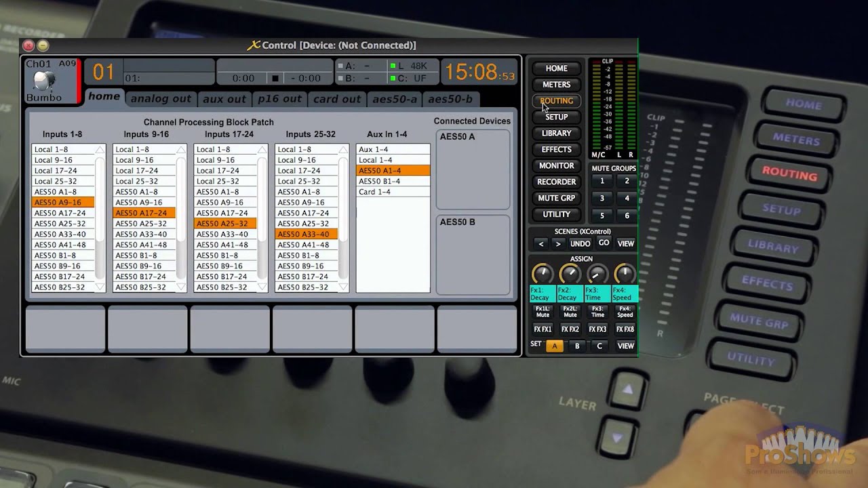Open the MUTE GRP screen
Image resolution: width=868 pixels, height=488 pixels.
[x=557, y=199]
